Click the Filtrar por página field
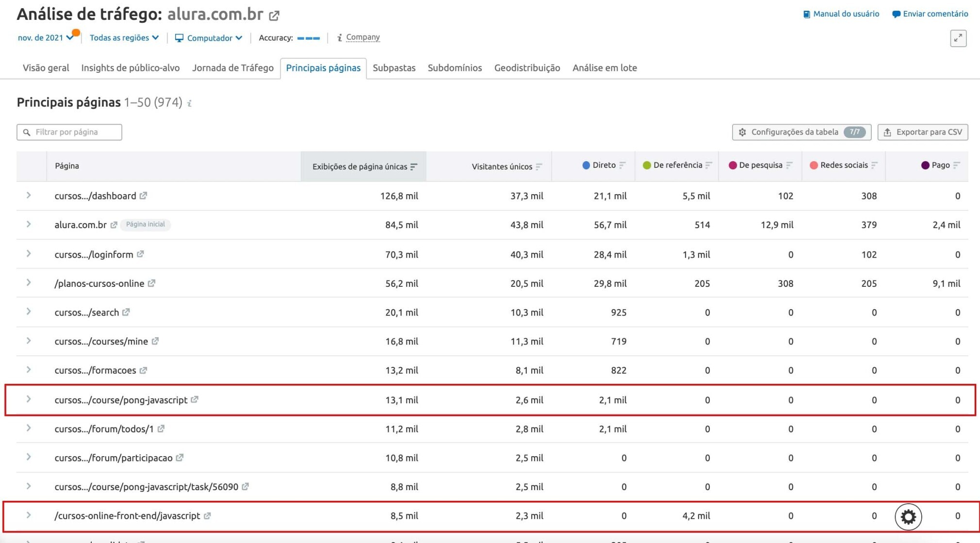Screen dimensions: 980x543 [x=69, y=132]
